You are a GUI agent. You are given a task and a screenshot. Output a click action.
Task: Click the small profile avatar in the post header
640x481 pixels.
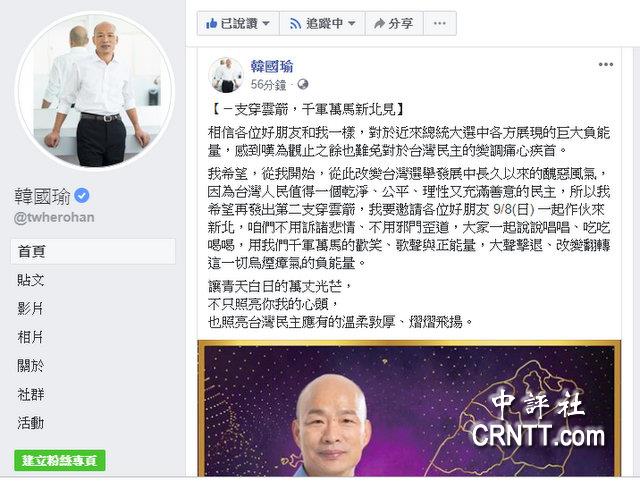tap(226, 75)
